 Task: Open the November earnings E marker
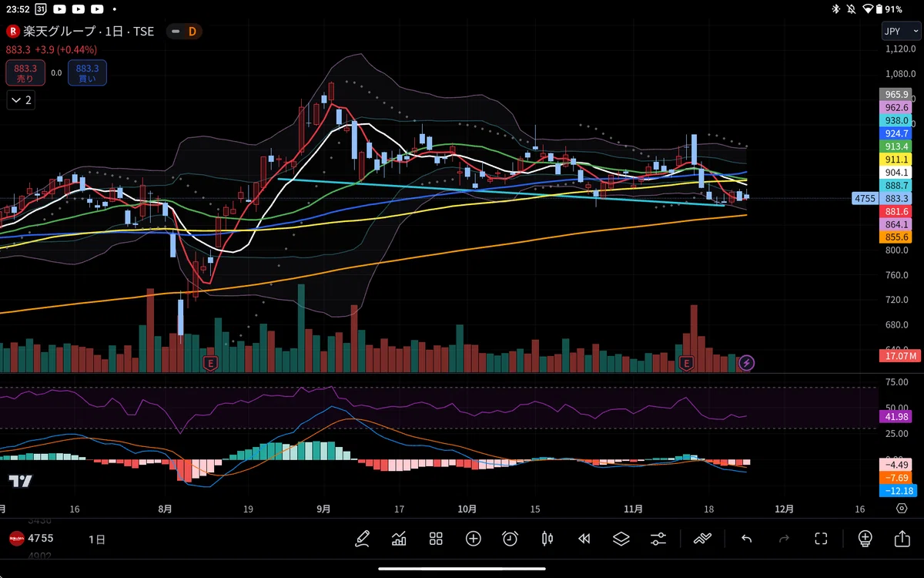686,362
